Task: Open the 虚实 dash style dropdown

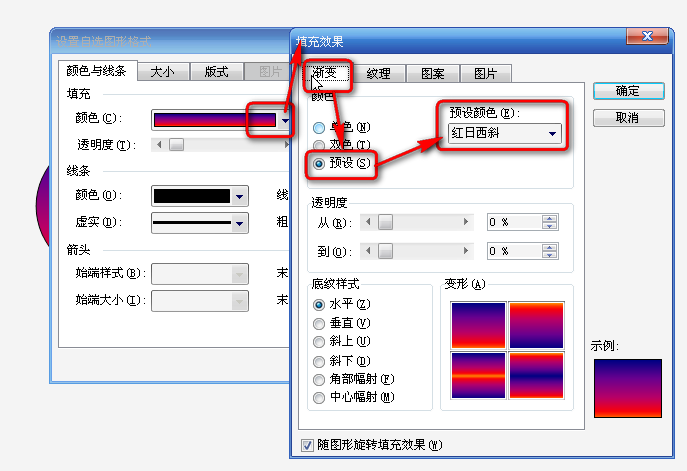Action: click(x=239, y=223)
